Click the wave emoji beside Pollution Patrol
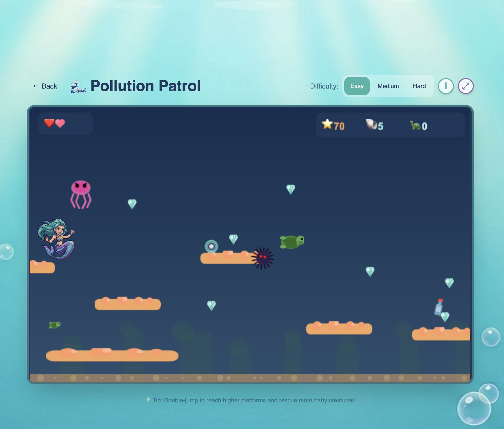 [x=78, y=86]
